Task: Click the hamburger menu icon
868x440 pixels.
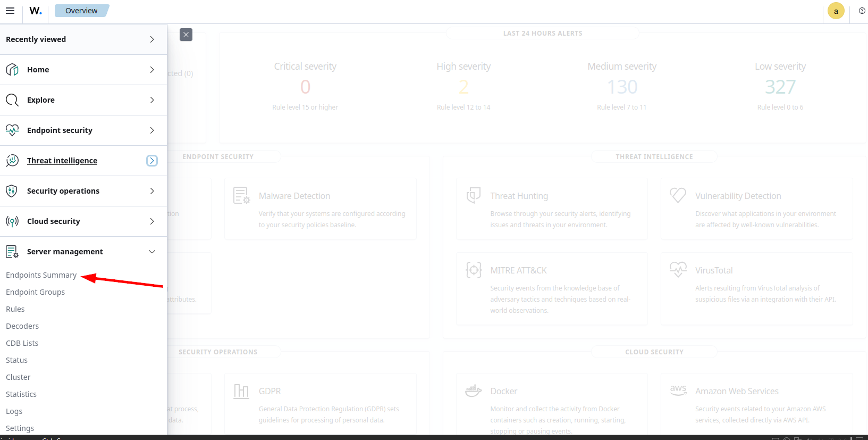Action: click(x=10, y=11)
